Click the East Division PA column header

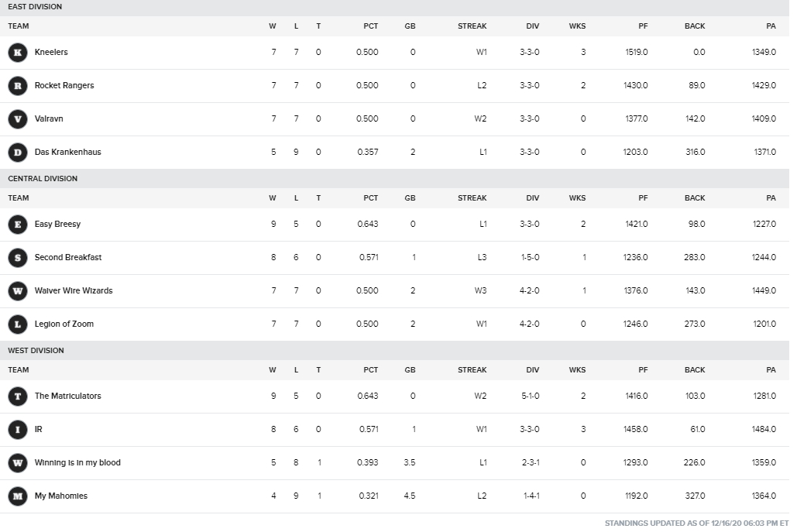click(x=771, y=26)
